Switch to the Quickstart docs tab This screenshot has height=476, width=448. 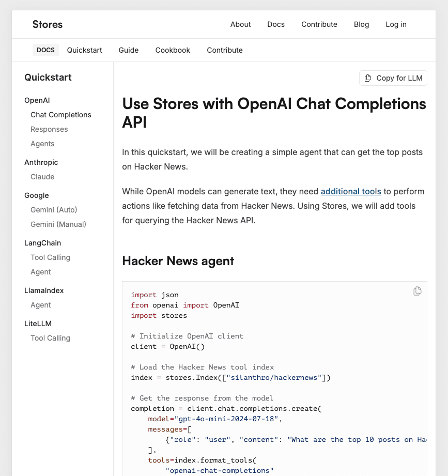[84, 50]
